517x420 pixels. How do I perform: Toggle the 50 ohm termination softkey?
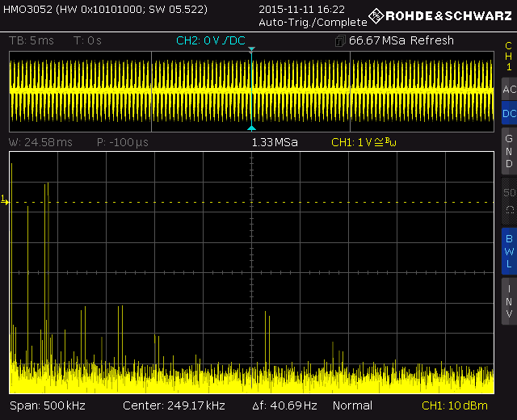(508, 200)
